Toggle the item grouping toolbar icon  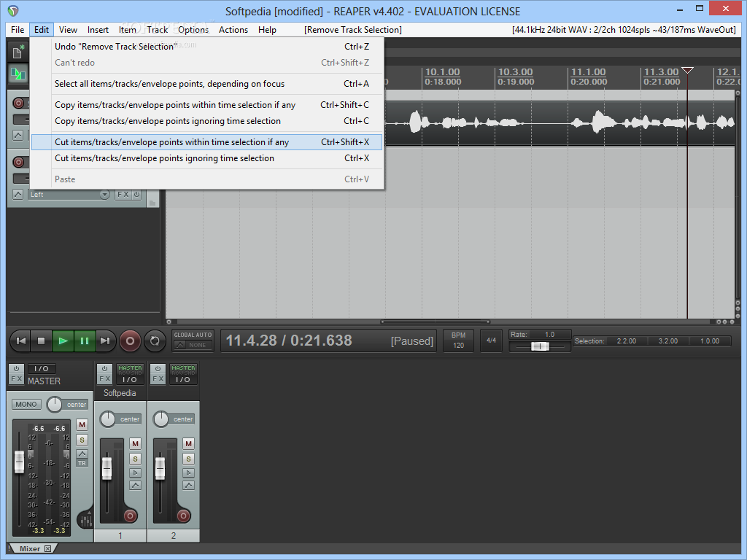coord(18,74)
